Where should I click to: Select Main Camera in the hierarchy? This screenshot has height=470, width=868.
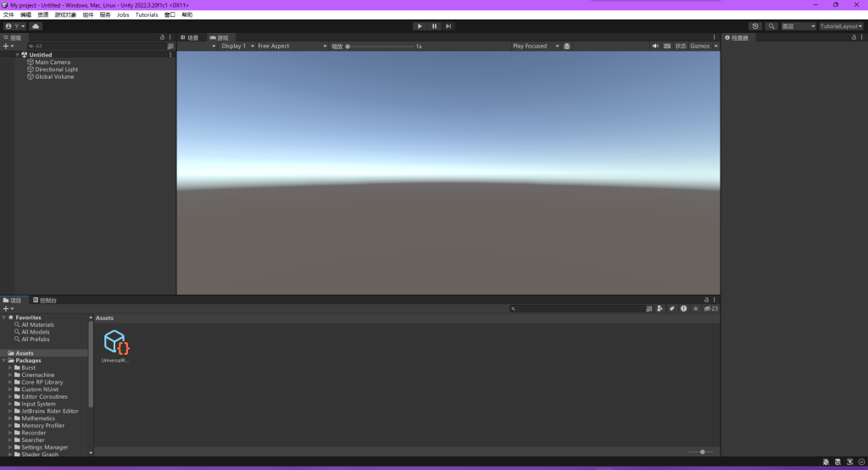click(53, 62)
